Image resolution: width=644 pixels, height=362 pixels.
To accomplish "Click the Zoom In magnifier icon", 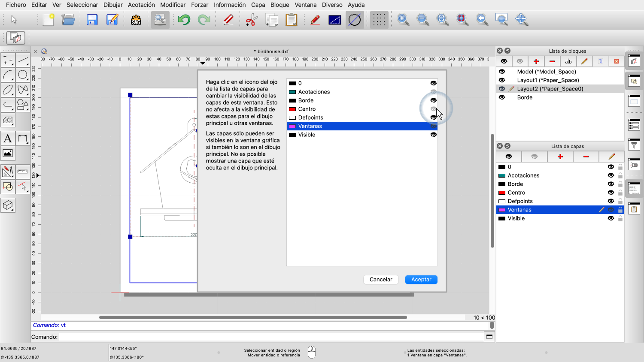I will [402, 20].
